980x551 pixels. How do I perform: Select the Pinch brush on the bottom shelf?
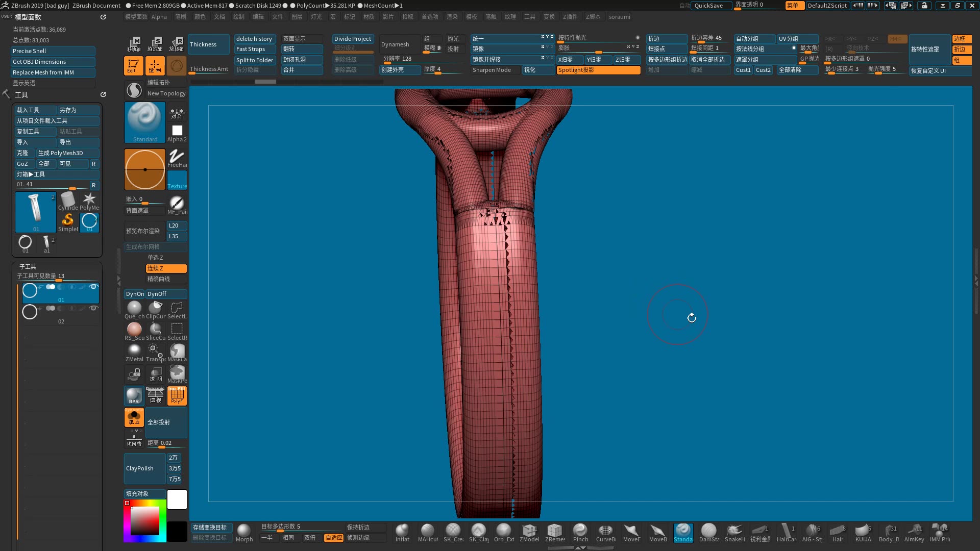click(580, 532)
